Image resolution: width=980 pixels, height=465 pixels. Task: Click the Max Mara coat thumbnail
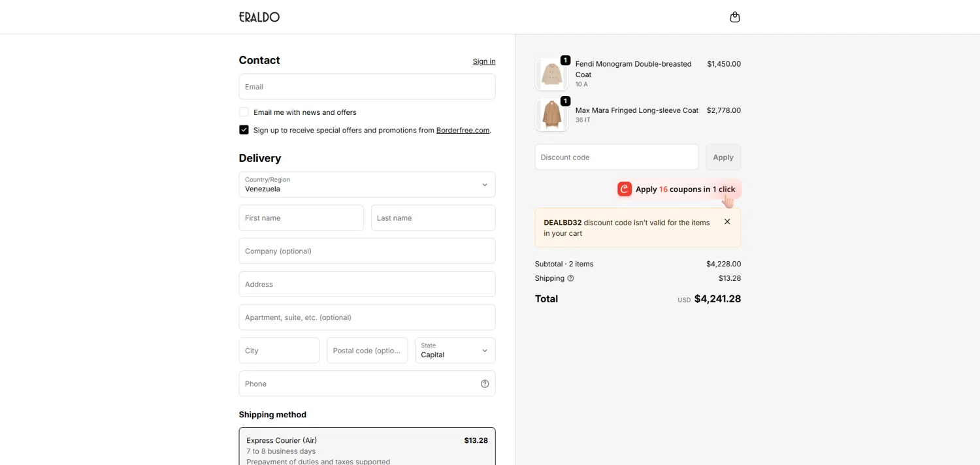(x=552, y=115)
